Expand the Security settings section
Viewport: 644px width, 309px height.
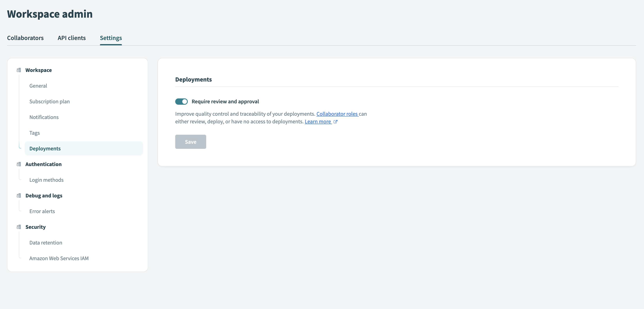(35, 226)
